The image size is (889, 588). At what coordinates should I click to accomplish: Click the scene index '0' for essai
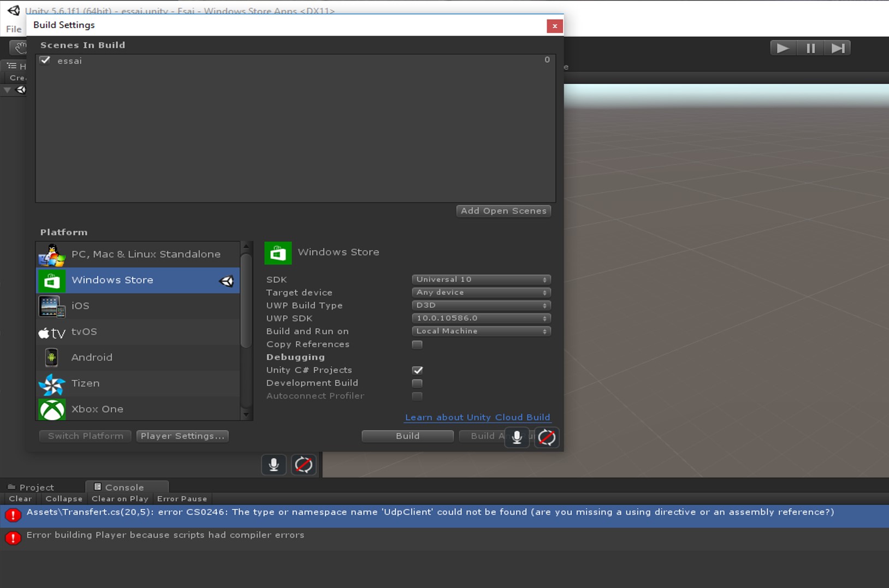[x=547, y=60]
